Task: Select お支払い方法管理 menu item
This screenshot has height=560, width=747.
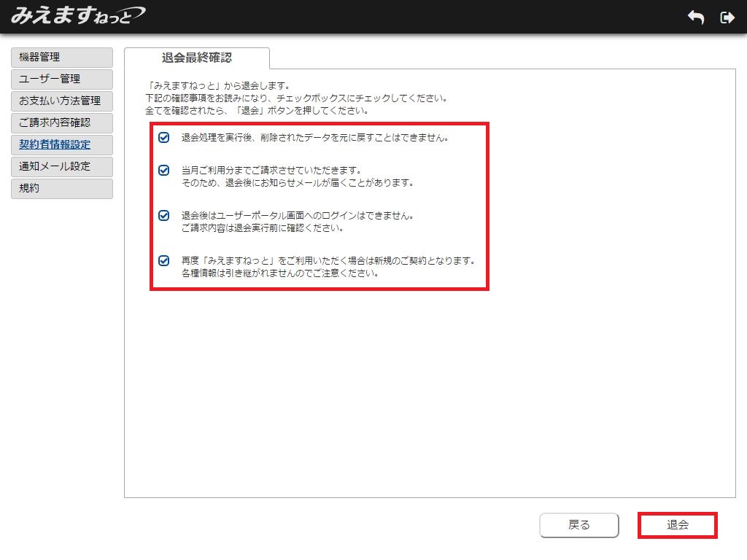Action: pos(62,101)
